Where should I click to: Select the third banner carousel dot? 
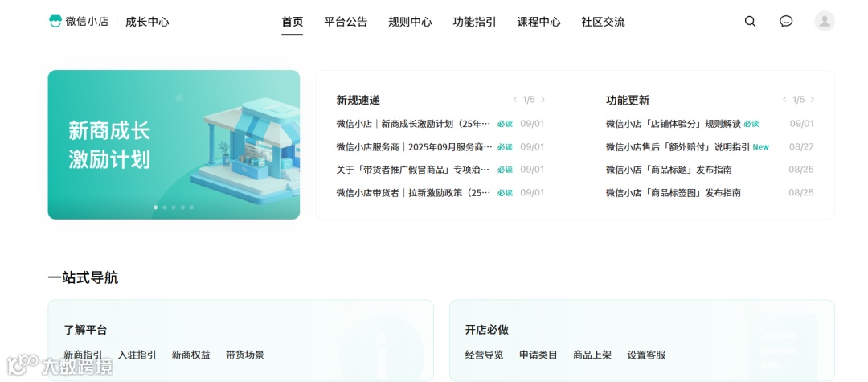(x=174, y=207)
